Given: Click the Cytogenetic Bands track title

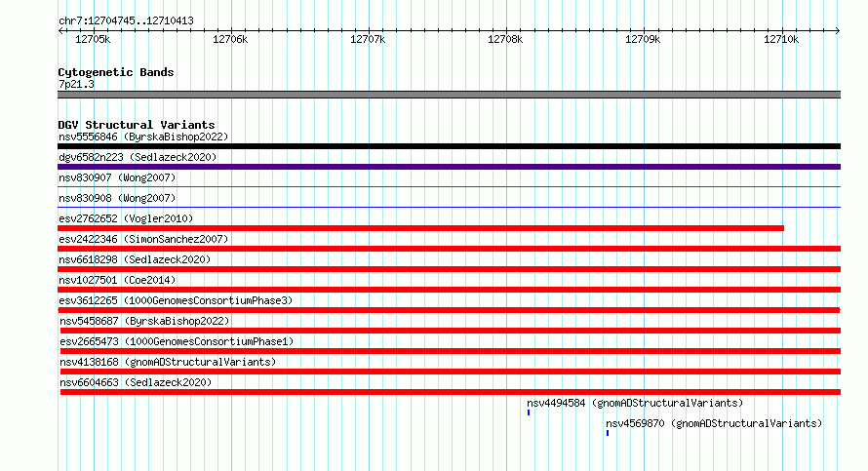Looking at the screenshot, I should [x=116, y=72].
